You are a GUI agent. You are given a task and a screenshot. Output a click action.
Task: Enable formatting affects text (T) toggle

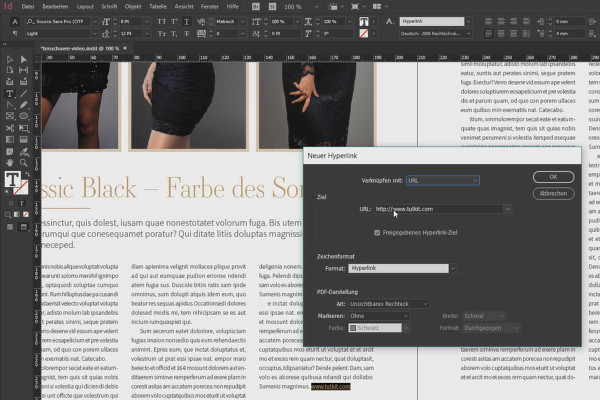point(21,204)
